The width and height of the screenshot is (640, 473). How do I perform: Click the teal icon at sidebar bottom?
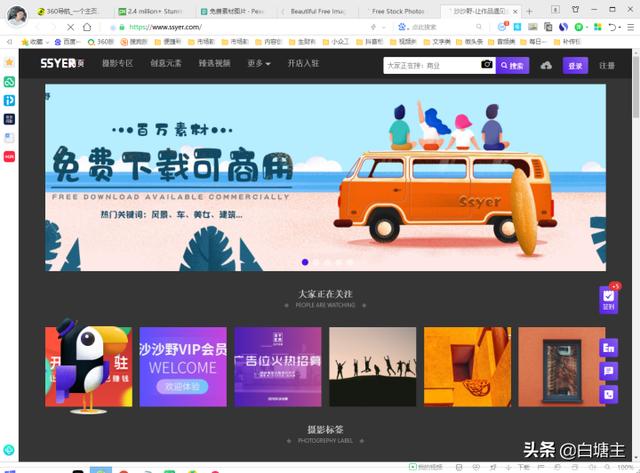point(9,450)
